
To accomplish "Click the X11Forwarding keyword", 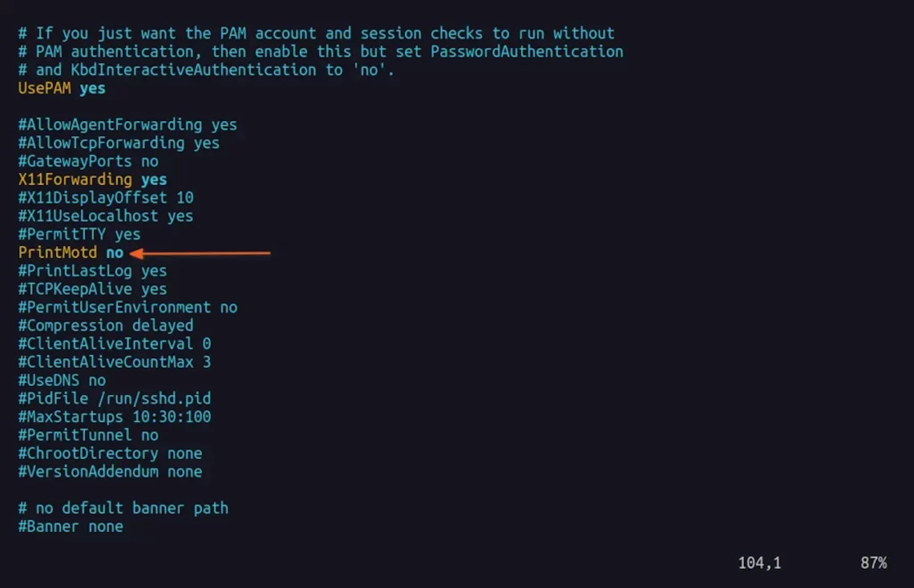I will [x=75, y=180].
